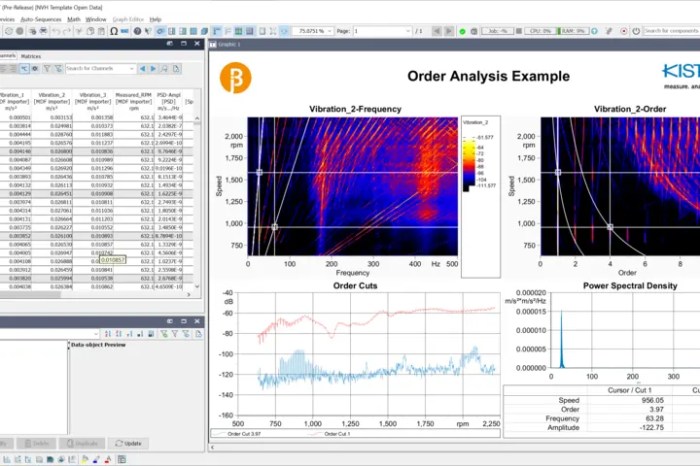Click the Measured_RPM column header
This screenshot has width=700, height=466.
(x=133, y=101)
